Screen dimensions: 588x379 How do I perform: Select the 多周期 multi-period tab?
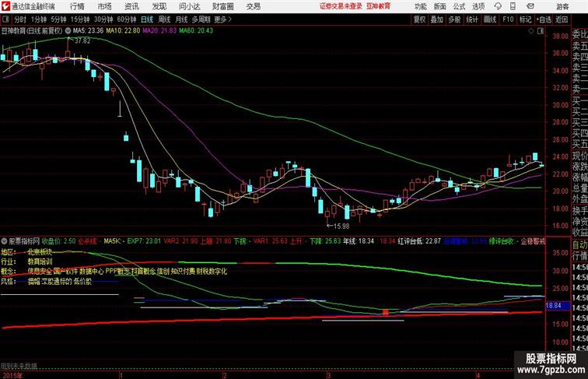point(201,19)
